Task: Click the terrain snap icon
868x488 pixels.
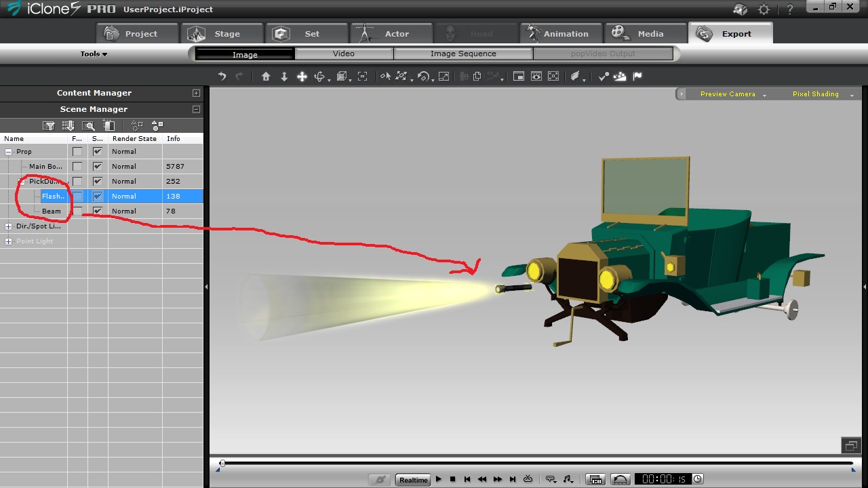Action: [620, 77]
